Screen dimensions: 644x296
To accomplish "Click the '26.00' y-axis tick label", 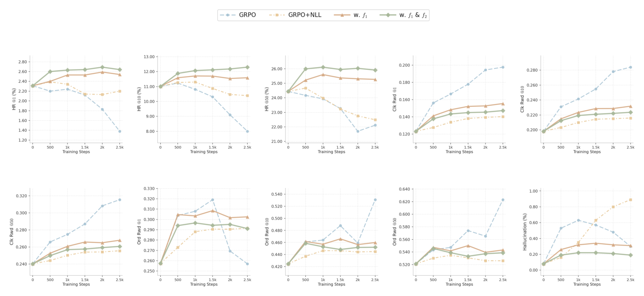I will tap(277, 69).
